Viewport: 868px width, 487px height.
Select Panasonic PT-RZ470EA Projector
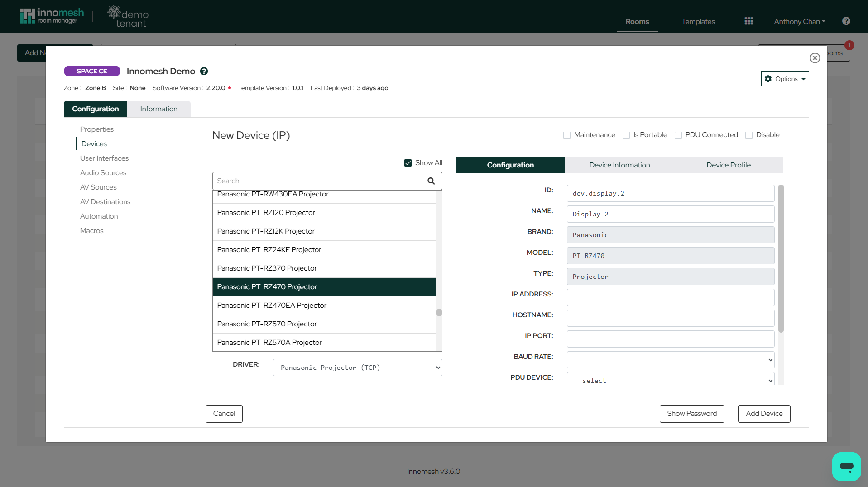tap(324, 306)
